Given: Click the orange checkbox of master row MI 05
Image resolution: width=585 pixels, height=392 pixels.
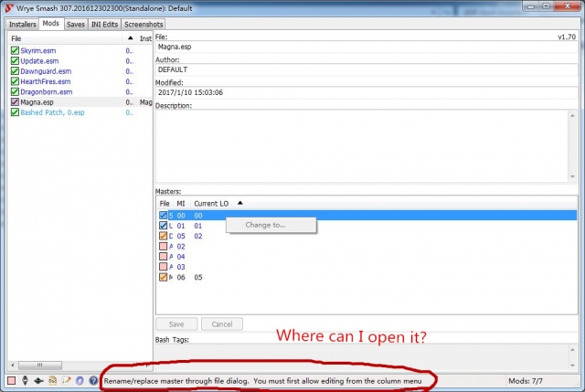Looking at the screenshot, I should pos(163,236).
